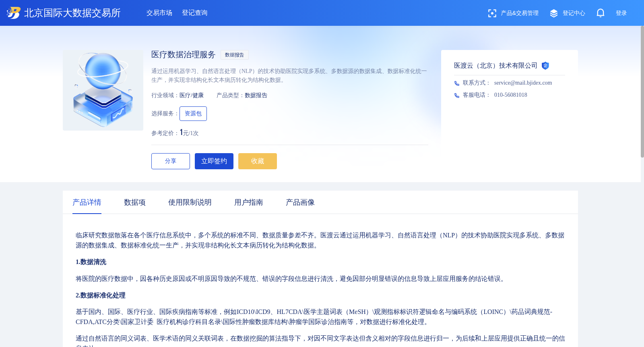Select the 资源包 service option
Image resolution: width=644 pixels, height=347 pixels.
[x=193, y=114]
